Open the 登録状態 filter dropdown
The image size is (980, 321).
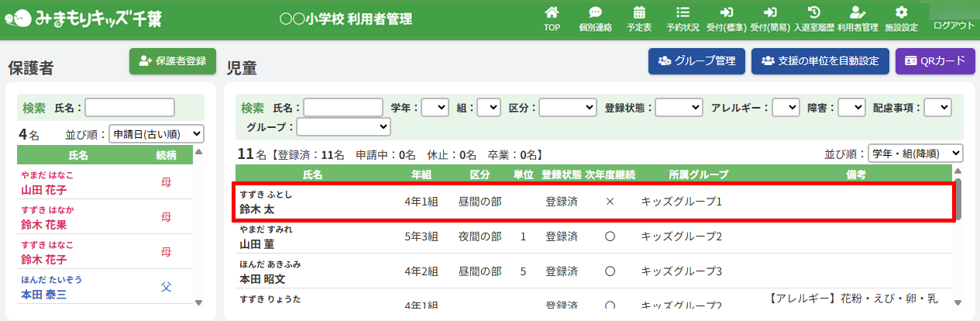678,108
